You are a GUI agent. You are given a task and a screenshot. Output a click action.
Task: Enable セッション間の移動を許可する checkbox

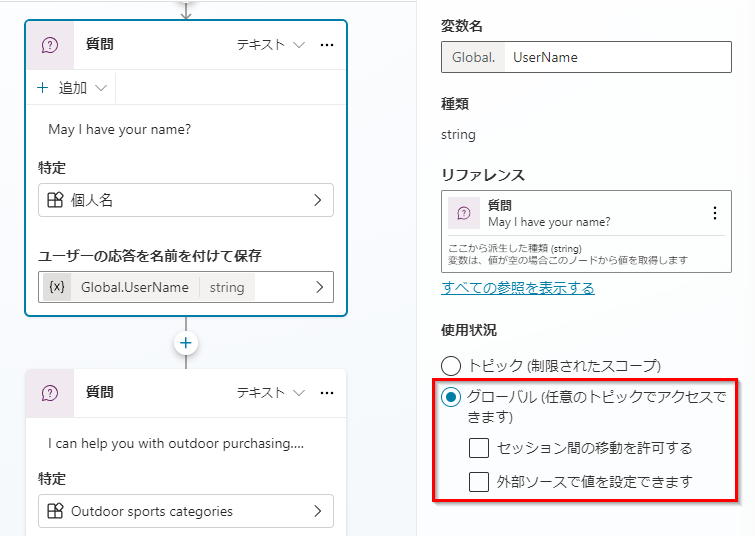tap(479, 447)
